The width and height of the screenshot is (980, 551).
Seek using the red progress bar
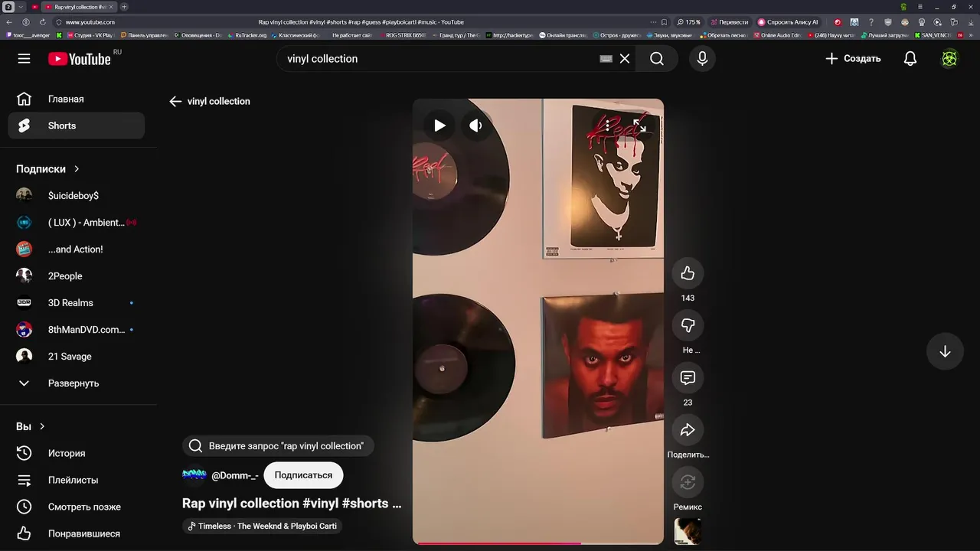(538, 543)
